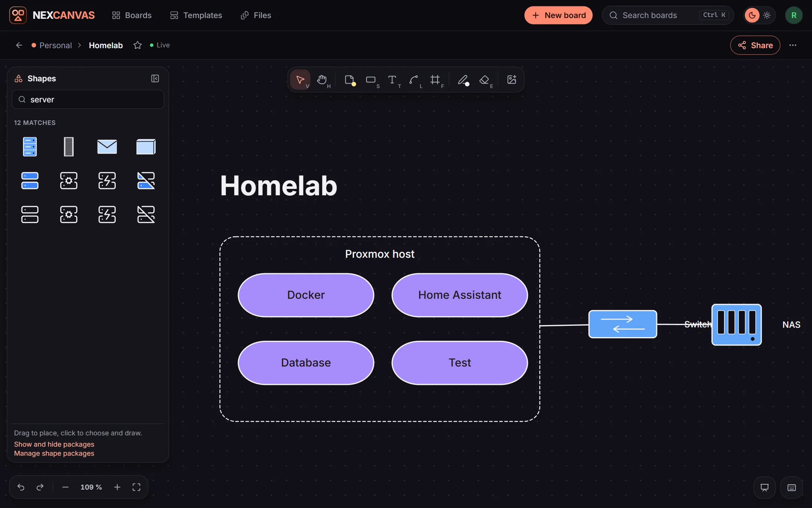Click the shapes search field containing server
This screenshot has height=508, width=812.
(x=88, y=99)
